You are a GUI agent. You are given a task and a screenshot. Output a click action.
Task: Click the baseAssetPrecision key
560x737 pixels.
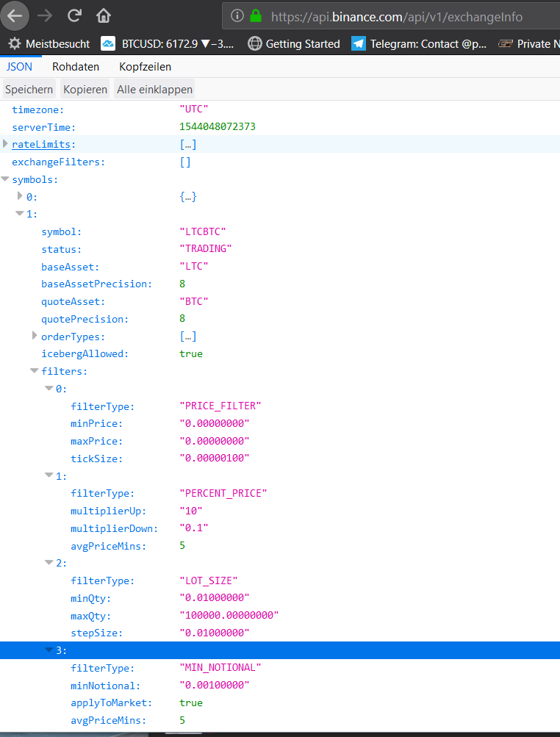[97, 284]
